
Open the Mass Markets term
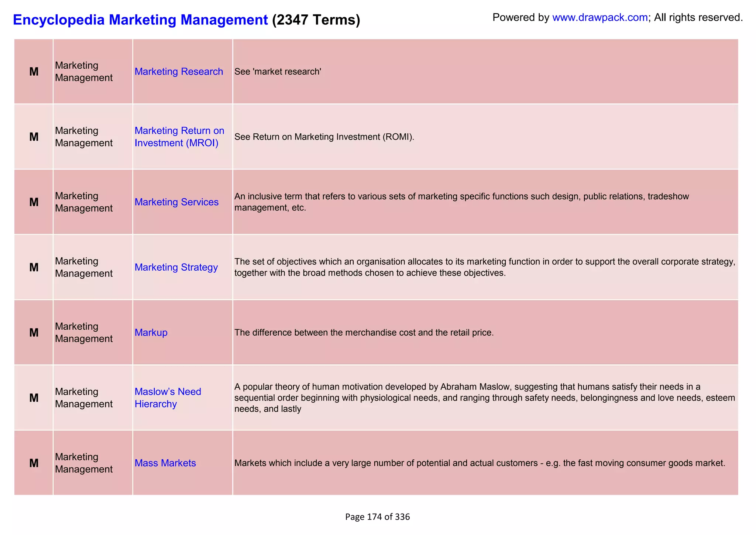(x=165, y=463)
